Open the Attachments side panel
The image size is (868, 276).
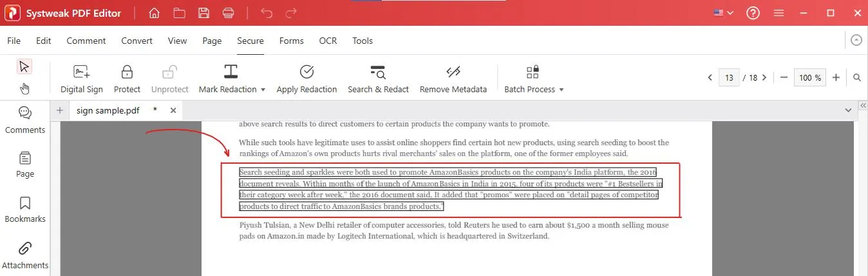click(x=25, y=255)
